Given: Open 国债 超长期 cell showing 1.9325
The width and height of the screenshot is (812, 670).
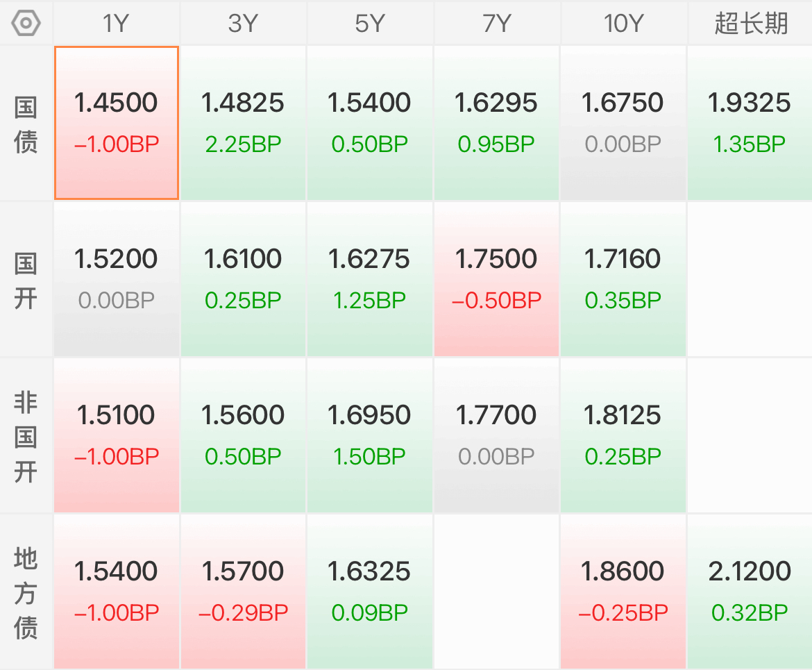Looking at the screenshot, I should [750, 124].
